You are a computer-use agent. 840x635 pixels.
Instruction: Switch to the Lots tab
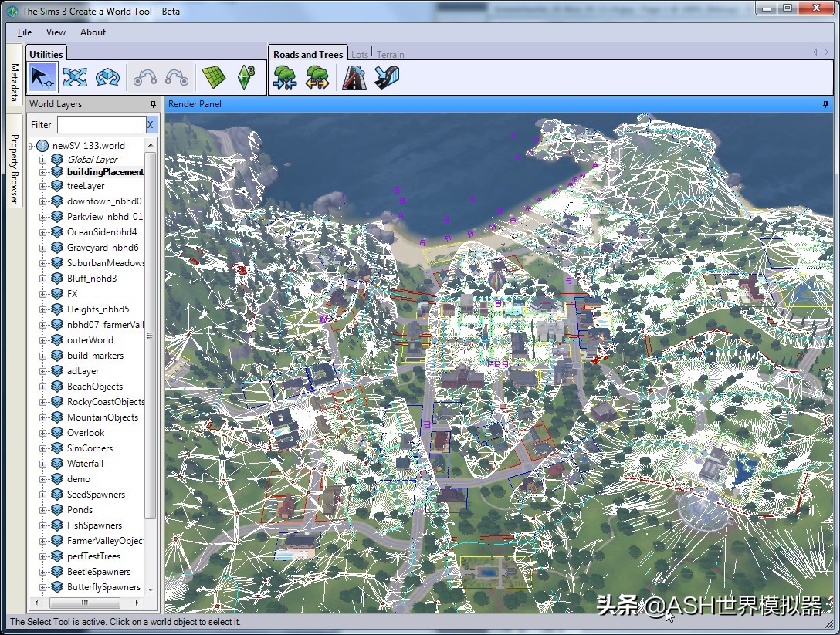click(x=360, y=55)
